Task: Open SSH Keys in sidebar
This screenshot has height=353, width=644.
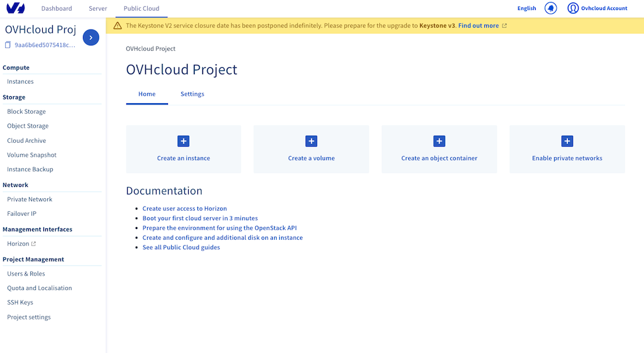Action: tap(19, 303)
